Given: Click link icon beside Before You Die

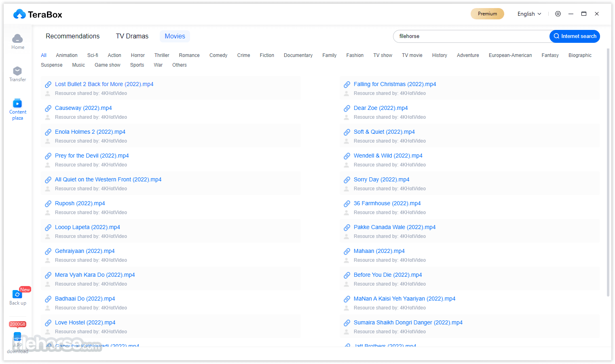Looking at the screenshot, I should (347, 275).
